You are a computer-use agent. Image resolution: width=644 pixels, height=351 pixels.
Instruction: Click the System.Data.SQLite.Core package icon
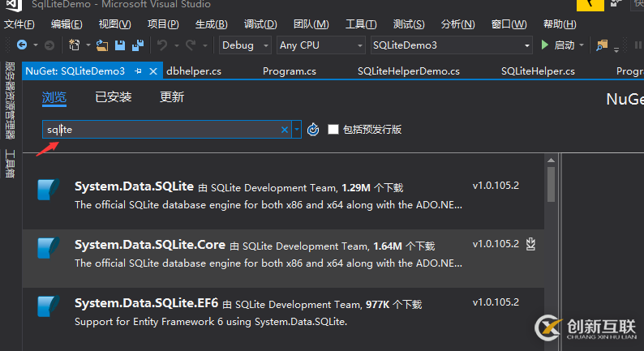coord(49,248)
